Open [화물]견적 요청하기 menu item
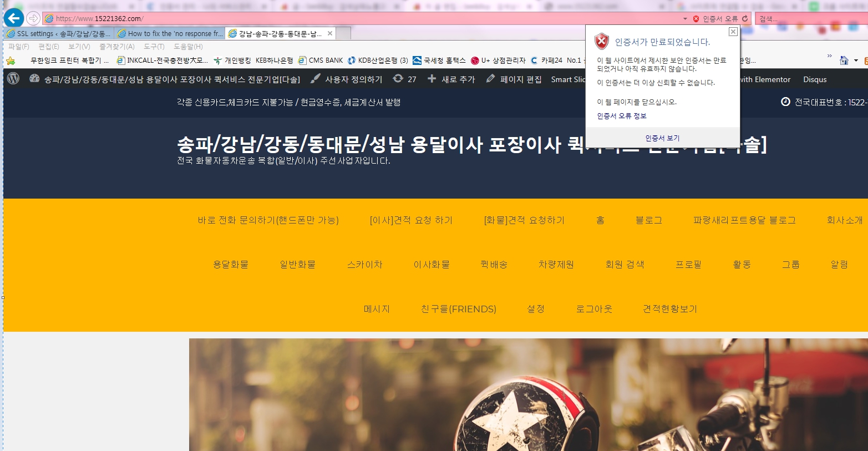 [x=524, y=220]
